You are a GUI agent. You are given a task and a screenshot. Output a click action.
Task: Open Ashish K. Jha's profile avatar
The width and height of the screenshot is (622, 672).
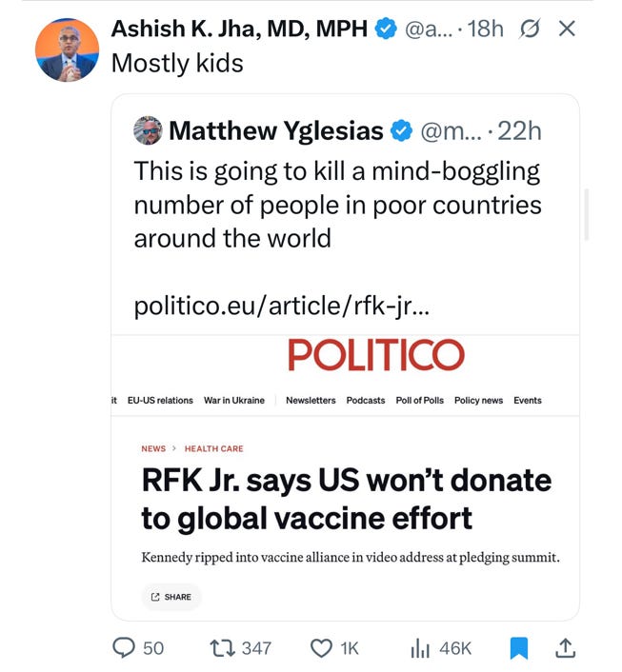[x=67, y=48]
